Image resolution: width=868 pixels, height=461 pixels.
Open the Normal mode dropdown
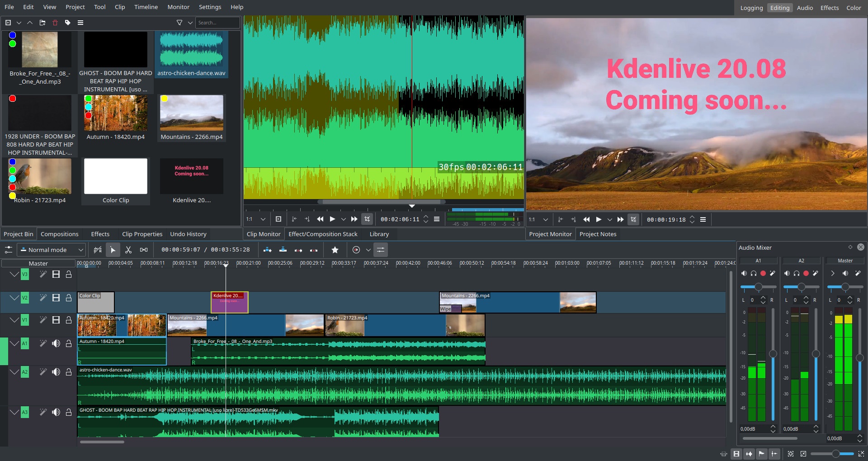[51, 250]
